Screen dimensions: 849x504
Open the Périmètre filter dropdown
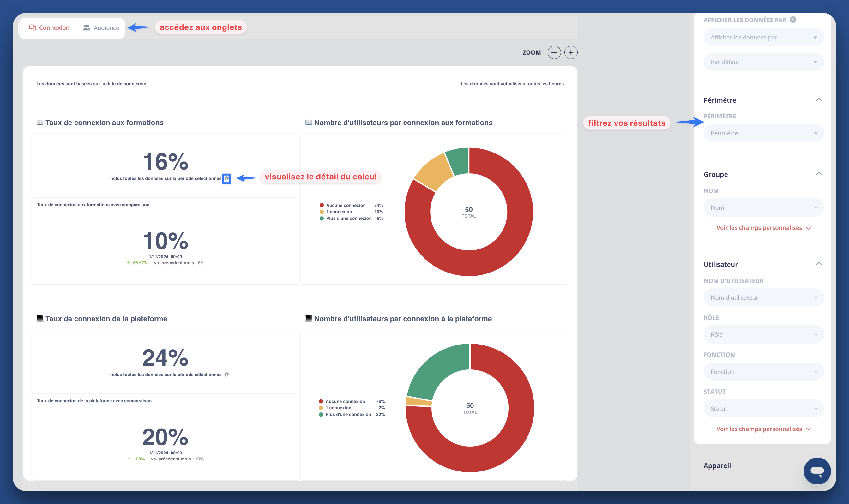tap(763, 133)
